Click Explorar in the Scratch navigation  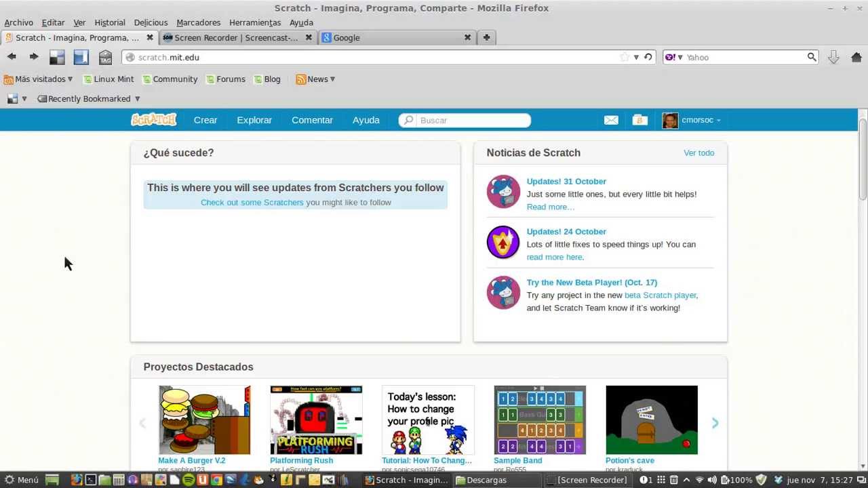click(254, 120)
